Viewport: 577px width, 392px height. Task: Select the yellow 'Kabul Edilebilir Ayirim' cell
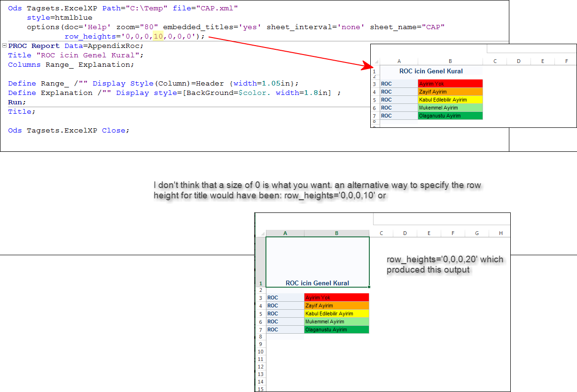[x=450, y=100]
